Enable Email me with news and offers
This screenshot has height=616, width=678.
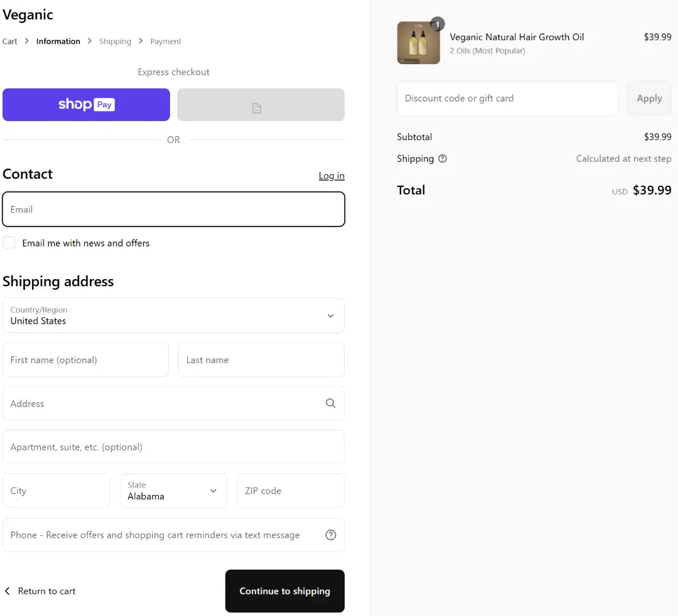point(9,243)
